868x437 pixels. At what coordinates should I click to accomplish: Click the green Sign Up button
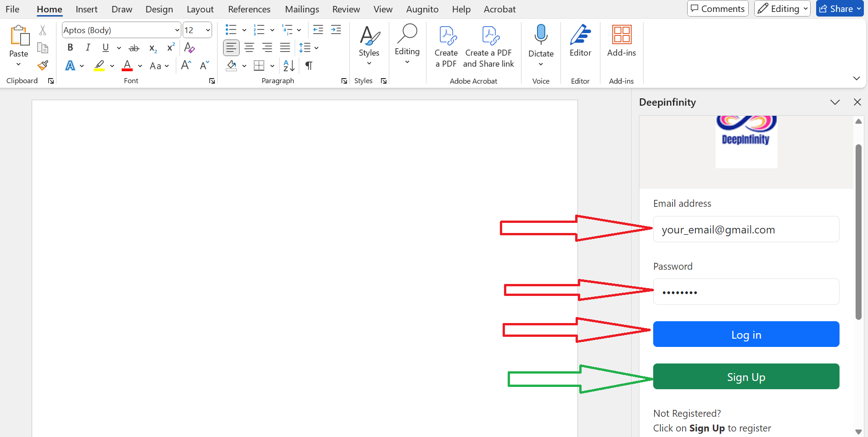pyautogui.click(x=746, y=376)
